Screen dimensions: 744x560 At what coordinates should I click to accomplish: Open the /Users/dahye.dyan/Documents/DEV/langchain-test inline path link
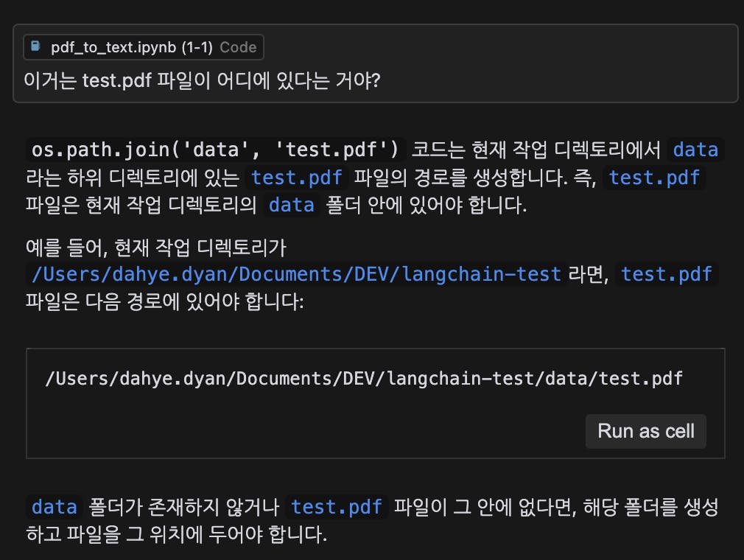tap(295, 275)
